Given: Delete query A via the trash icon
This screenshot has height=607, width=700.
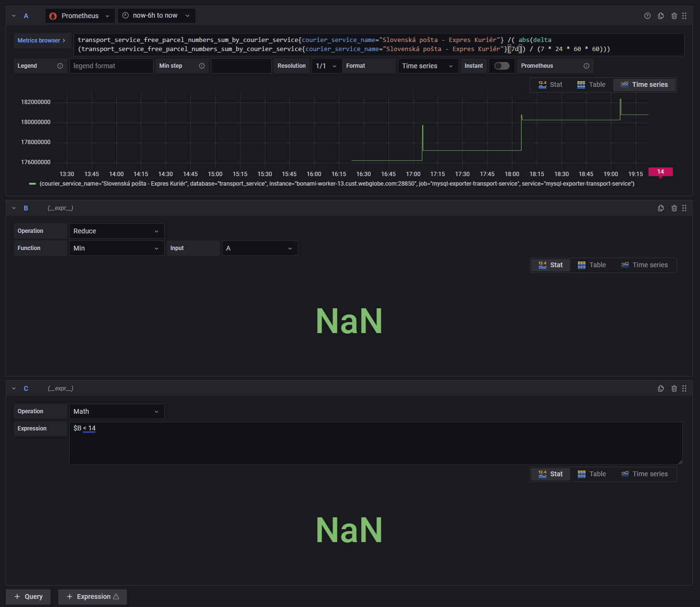Looking at the screenshot, I should (x=674, y=16).
